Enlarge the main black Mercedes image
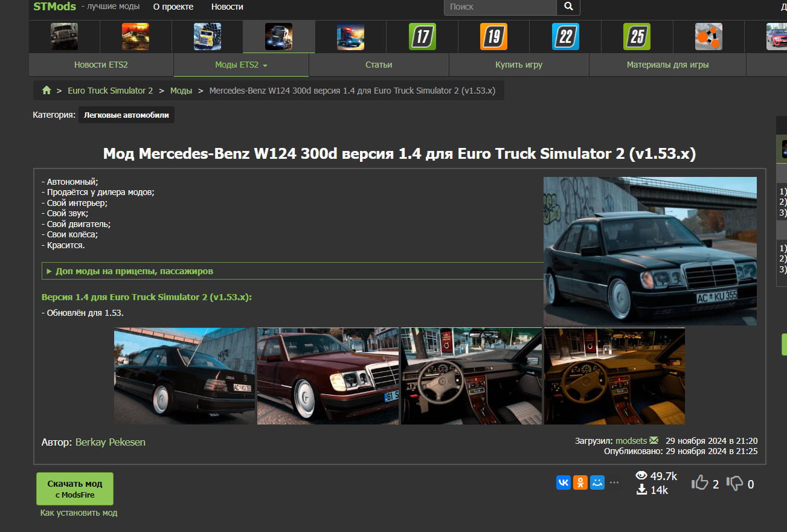Screen dimensions: 787x532 pos(650,251)
